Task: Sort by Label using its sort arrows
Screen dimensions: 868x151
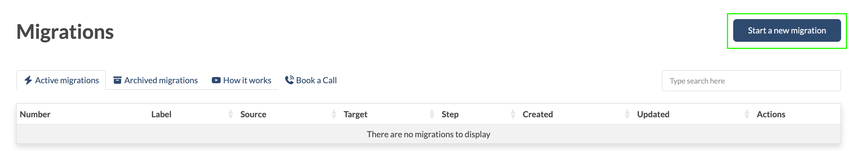Action: click(230, 114)
